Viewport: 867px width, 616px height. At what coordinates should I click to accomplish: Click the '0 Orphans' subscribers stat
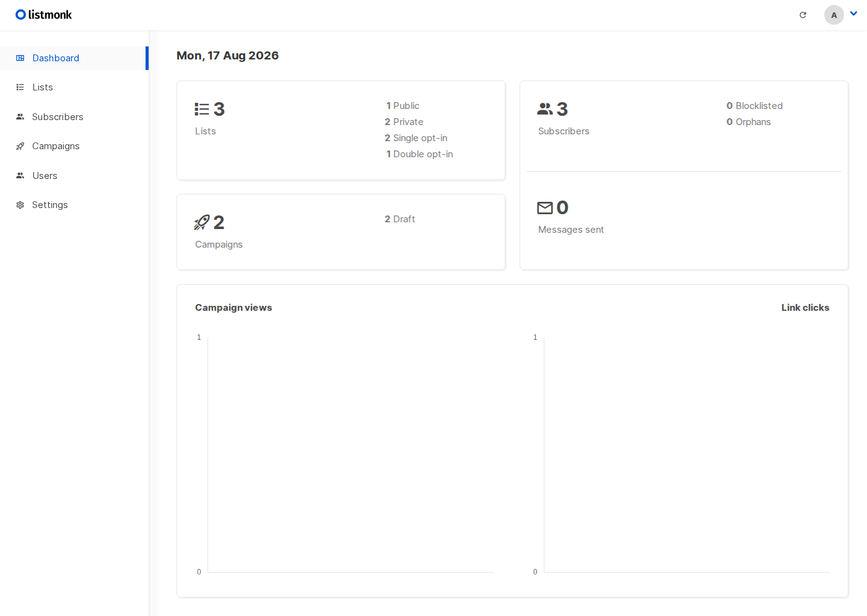pos(749,122)
